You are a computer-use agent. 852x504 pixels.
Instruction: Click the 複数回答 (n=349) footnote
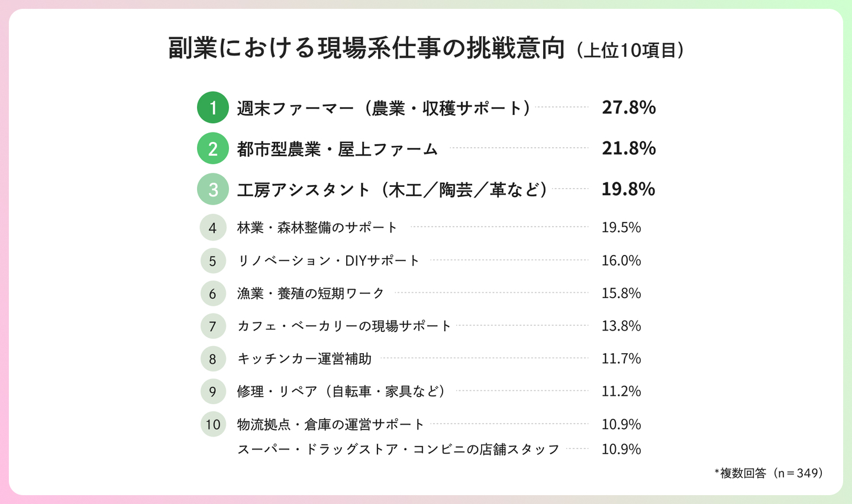point(769,473)
